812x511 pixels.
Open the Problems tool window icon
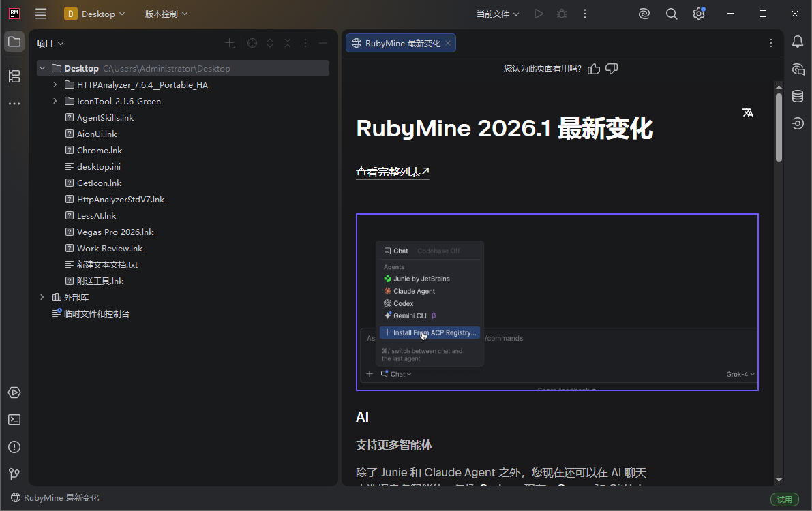[14, 447]
